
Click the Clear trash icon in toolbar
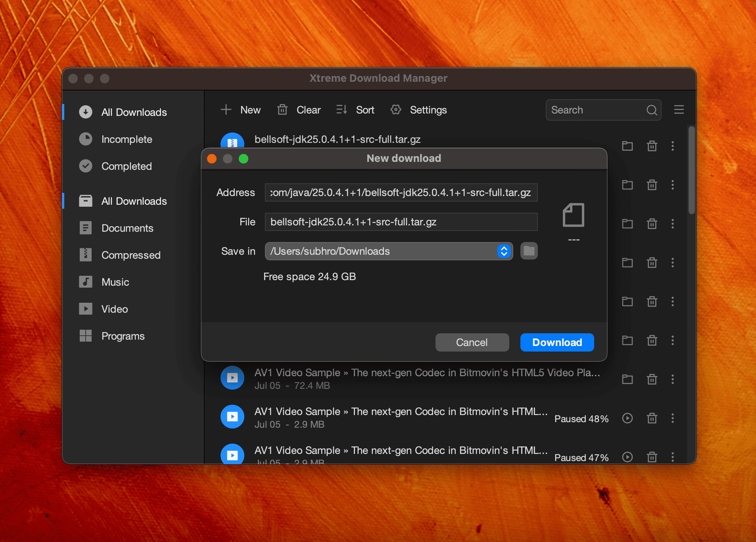coord(282,110)
